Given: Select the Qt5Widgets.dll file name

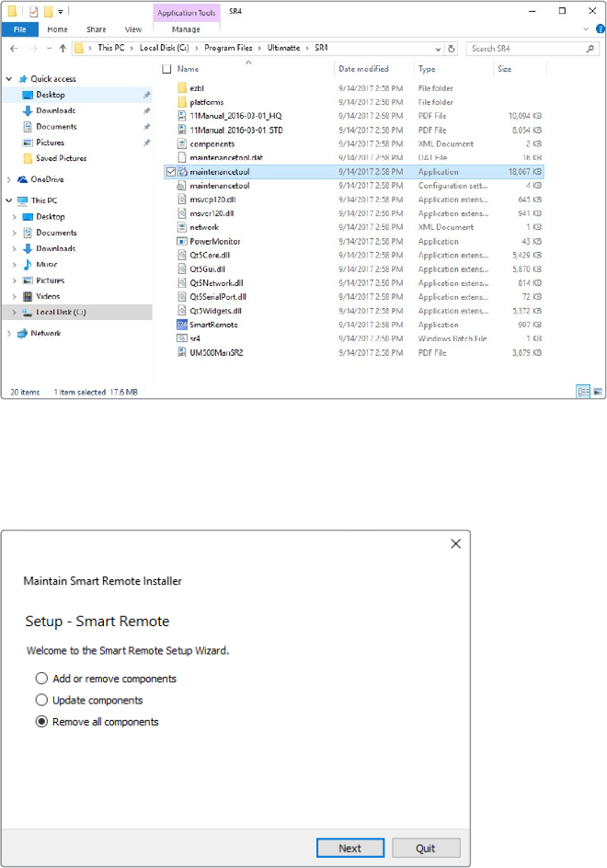Looking at the screenshot, I should point(216,311).
